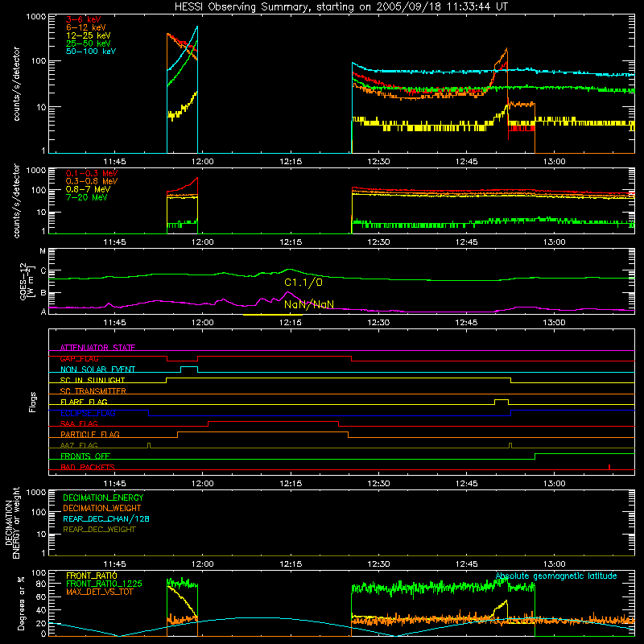Click the Flags vertical axis label

32,402
